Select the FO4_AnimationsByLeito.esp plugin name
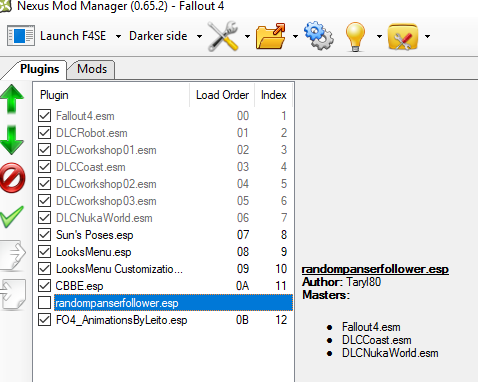This screenshot has width=478, height=382. click(x=122, y=320)
